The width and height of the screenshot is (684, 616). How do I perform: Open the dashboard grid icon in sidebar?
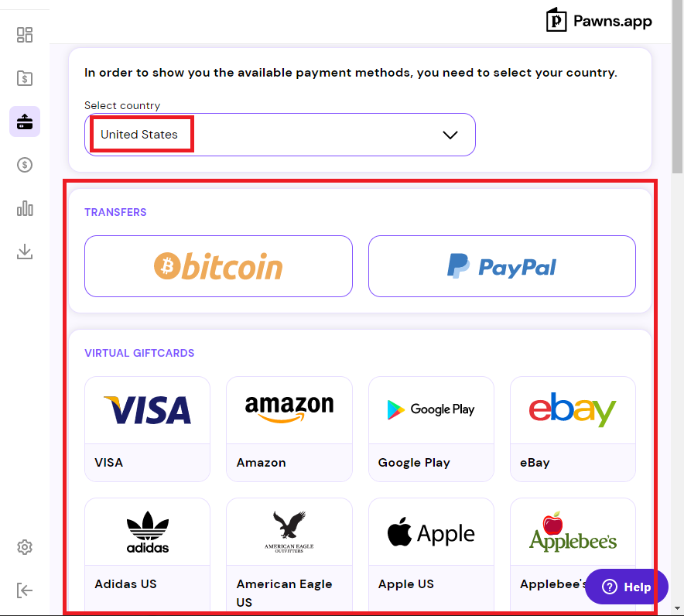[x=25, y=35]
